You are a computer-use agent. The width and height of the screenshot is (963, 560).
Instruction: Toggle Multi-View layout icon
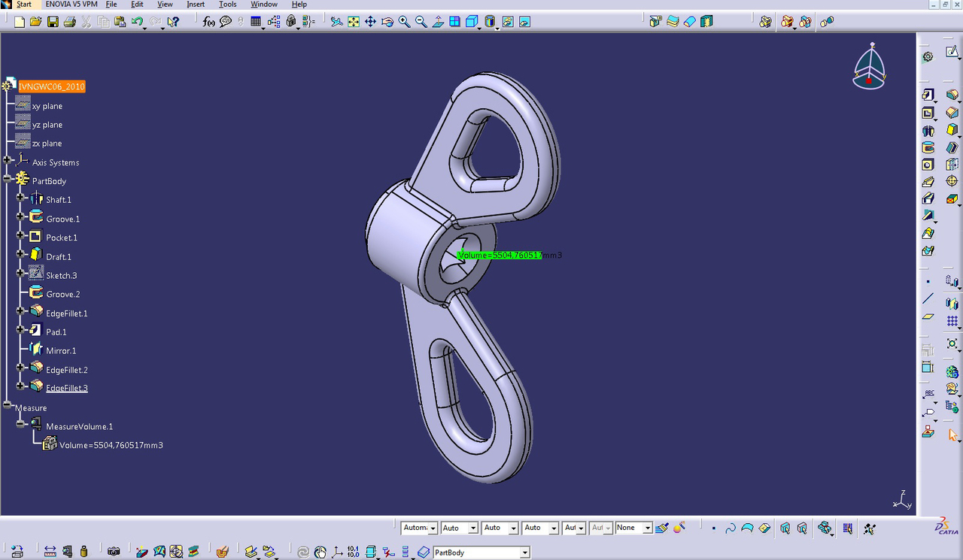[455, 22]
